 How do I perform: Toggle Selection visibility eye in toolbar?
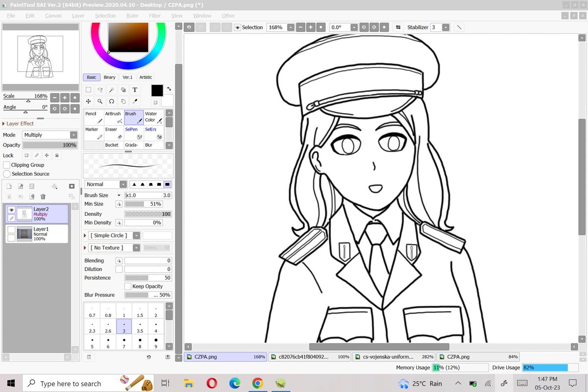click(237, 27)
